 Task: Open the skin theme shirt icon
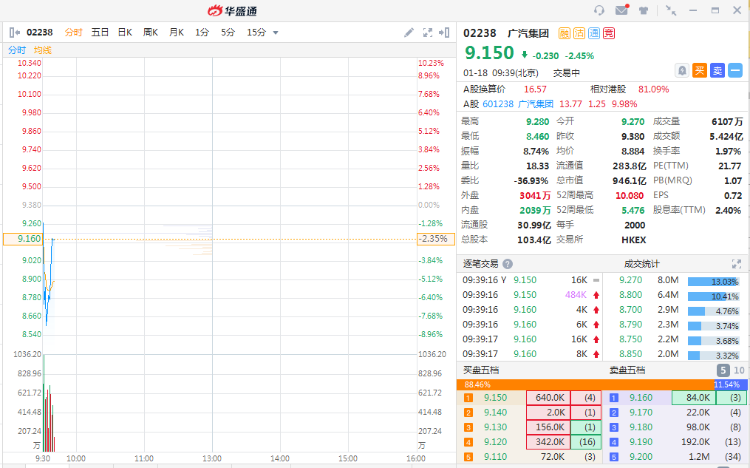click(x=645, y=10)
